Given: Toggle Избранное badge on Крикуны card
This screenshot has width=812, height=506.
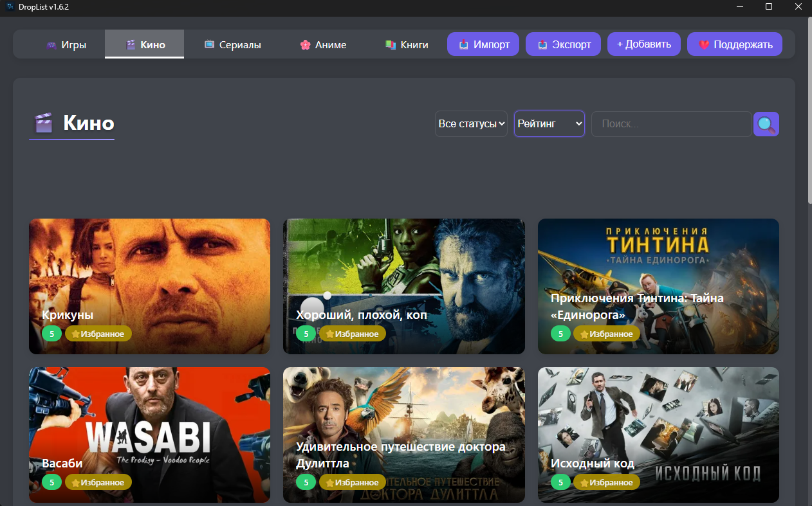Looking at the screenshot, I should point(98,334).
